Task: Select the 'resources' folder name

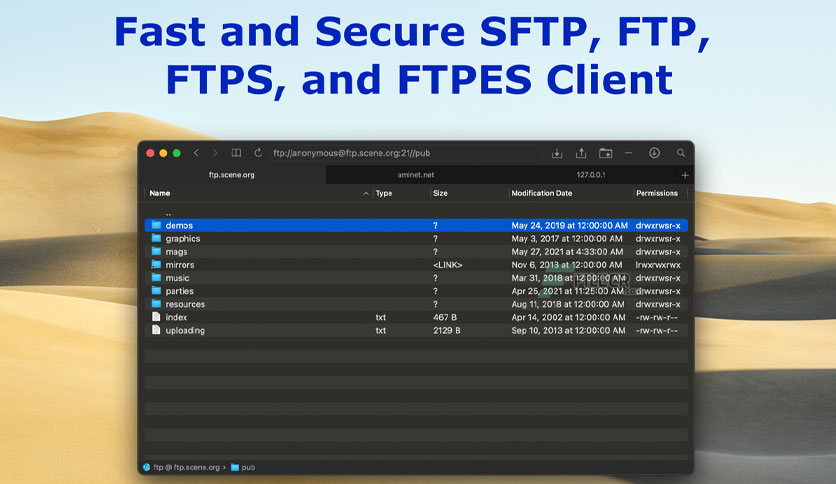Action: coord(185,304)
